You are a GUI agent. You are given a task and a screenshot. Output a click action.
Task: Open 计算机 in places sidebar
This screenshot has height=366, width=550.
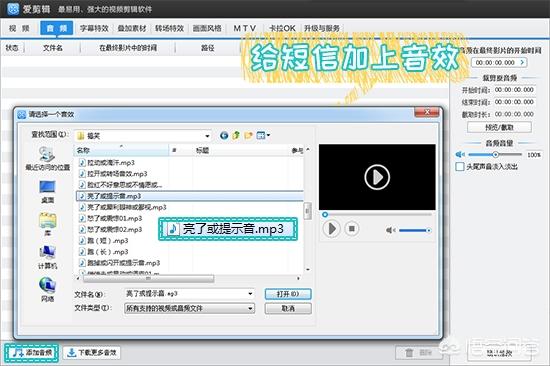pos(47,257)
